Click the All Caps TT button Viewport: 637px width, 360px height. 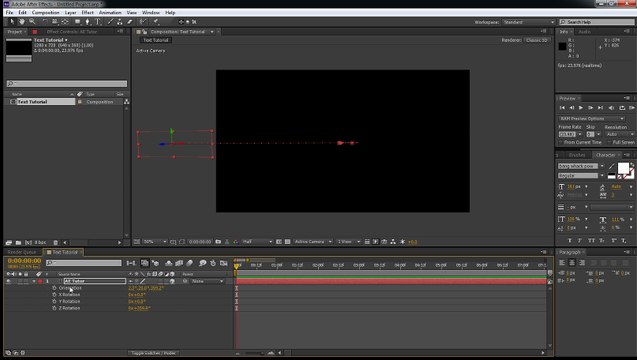pyautogui.click(x=592, y=241)
